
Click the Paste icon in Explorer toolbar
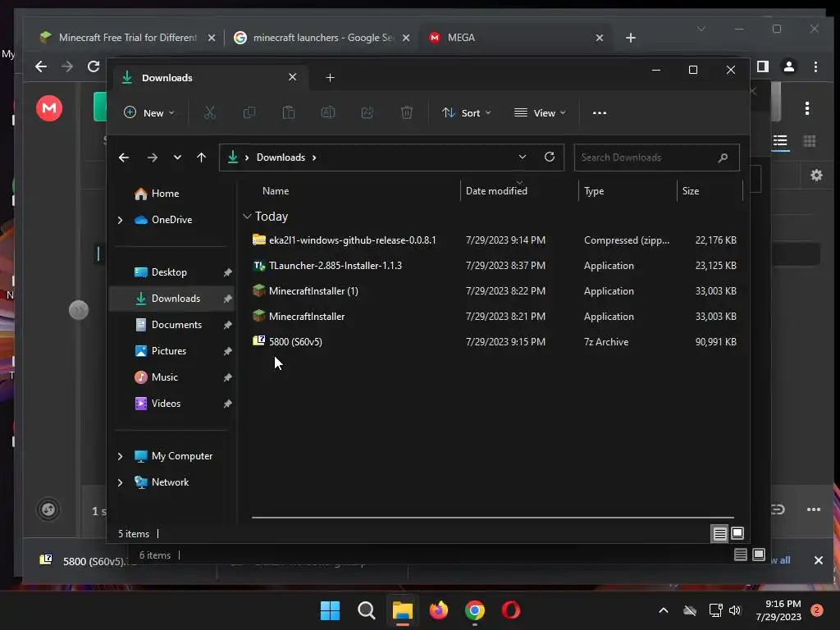(x=288, y=112)
